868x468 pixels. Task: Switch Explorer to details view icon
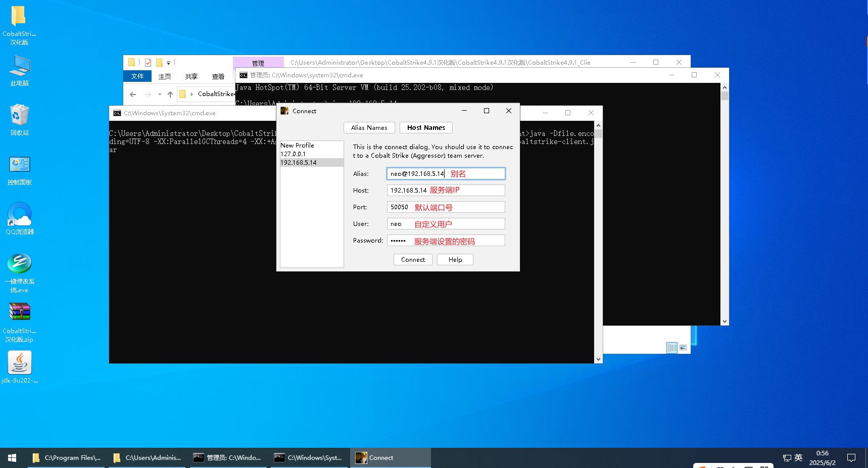[x=672, y=348]
